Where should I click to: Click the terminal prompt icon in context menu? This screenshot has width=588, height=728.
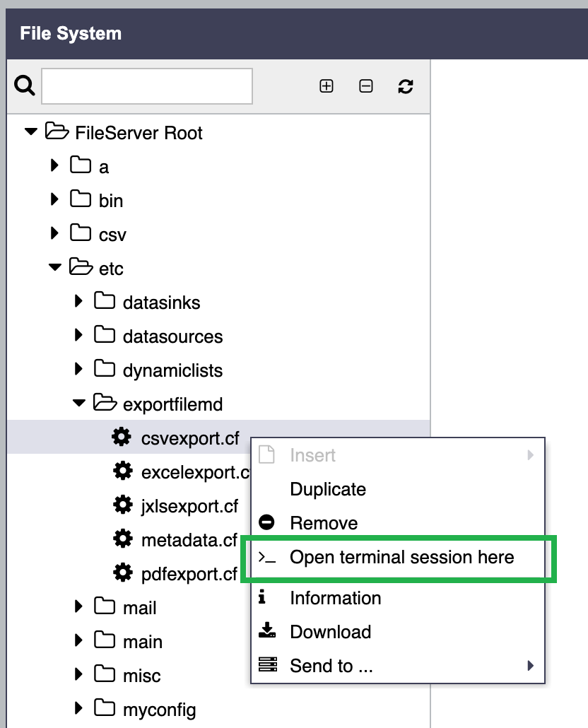(x=267, y=557)
